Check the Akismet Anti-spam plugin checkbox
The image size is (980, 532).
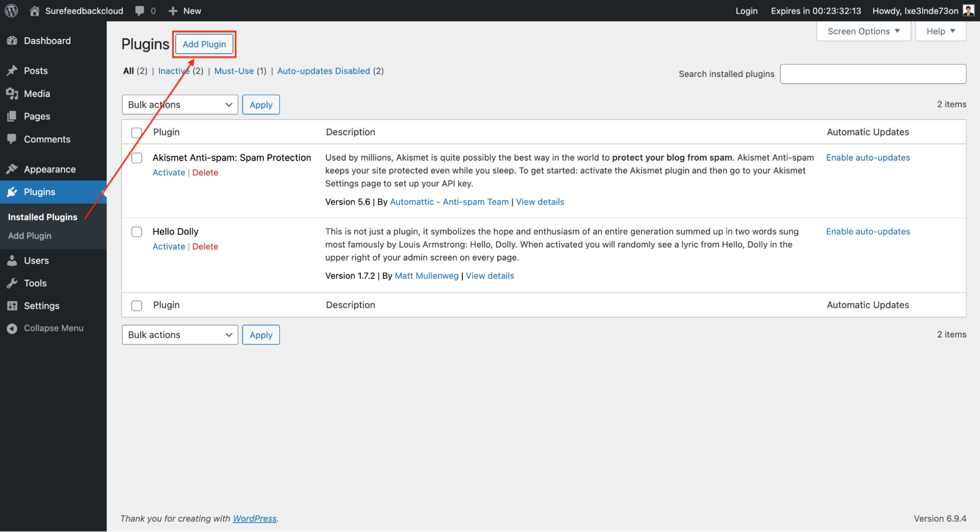pyautogui.click(x=137, y=158)
